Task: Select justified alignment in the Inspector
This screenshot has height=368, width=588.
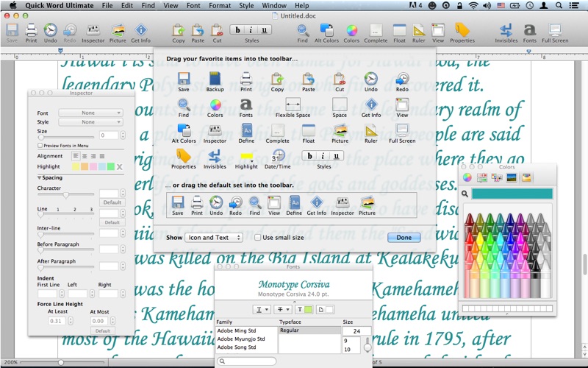Action: pos(101,156)
